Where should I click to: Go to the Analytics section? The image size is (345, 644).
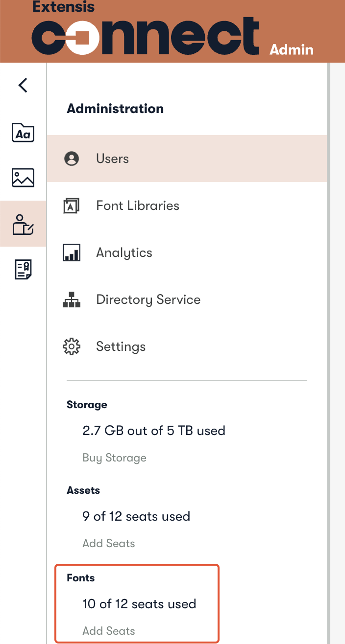[187, 253]
